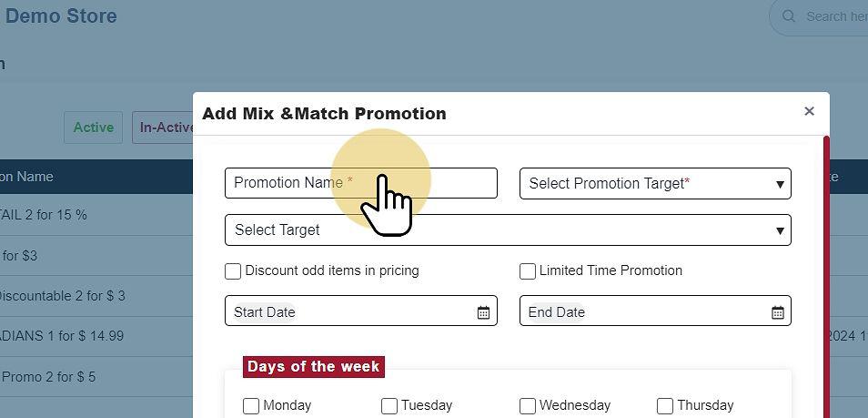Expand the Select Target dropdown

click(x=508, y=230)
